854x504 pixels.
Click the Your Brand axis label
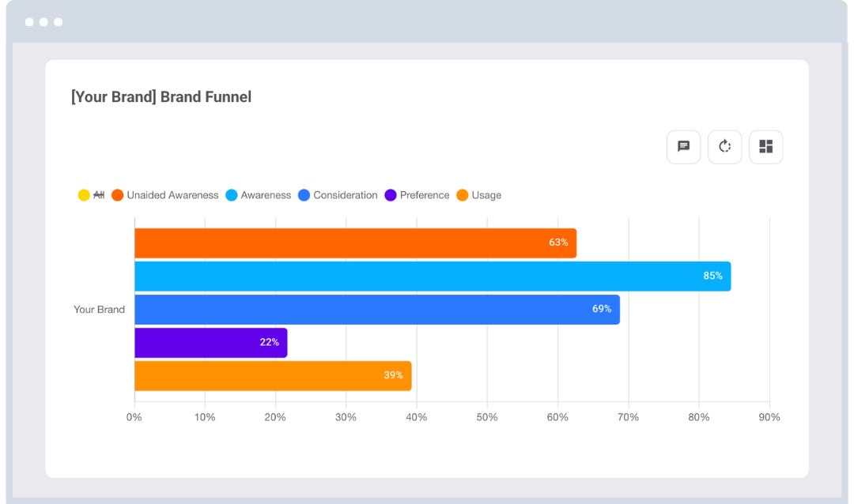tap(99, 309)
